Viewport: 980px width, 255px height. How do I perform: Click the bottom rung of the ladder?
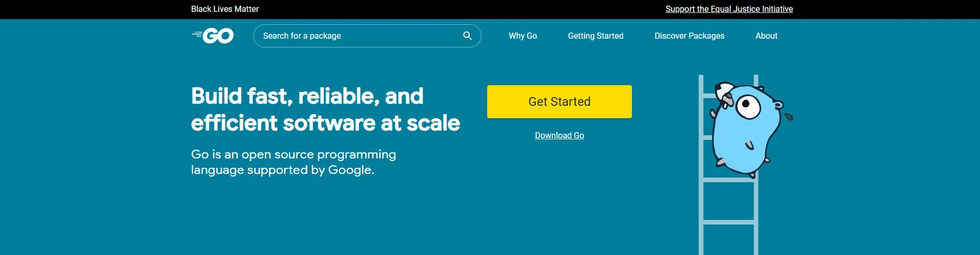[x=728, y=222]
